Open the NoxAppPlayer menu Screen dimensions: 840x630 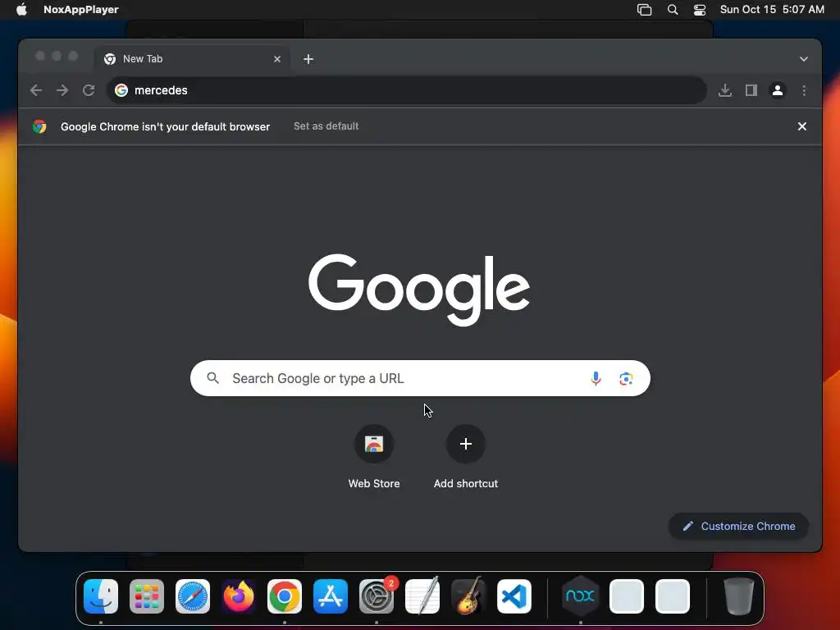pyautogui.click(x=81, y=10)
